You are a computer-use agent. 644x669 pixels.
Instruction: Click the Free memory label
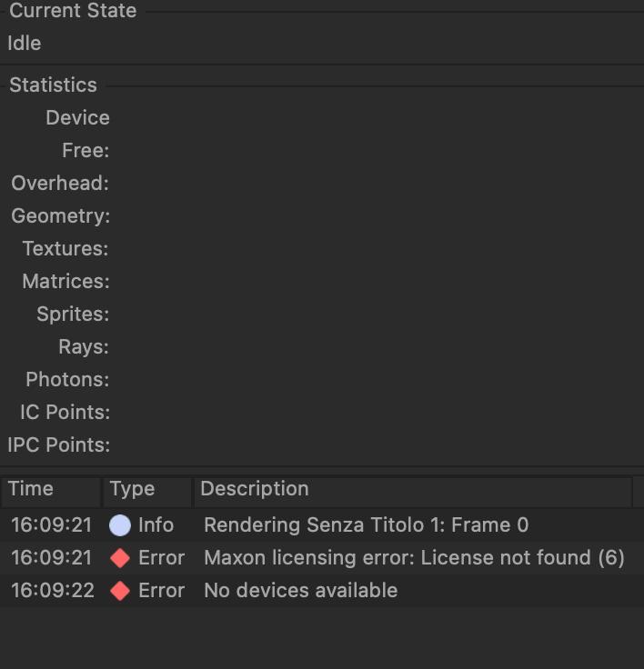click(86, 150)
